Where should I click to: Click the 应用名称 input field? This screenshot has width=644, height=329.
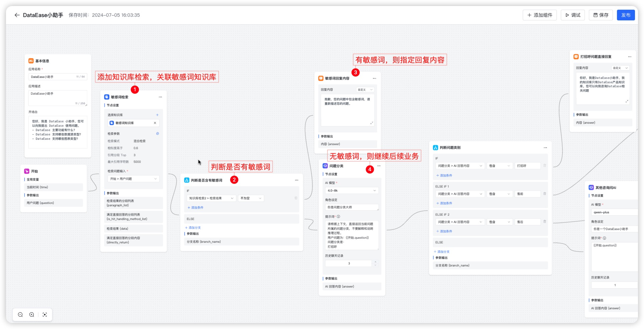click(58, 77)
